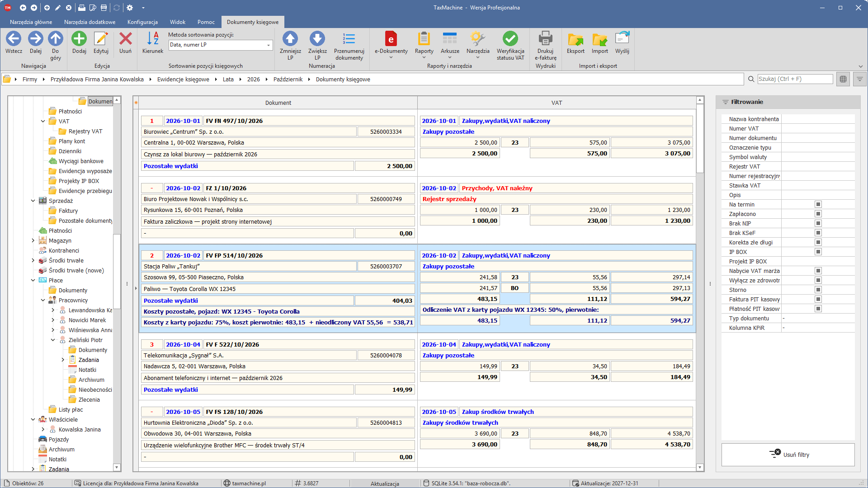Click the Wstecz back arrow icon
The width and height of the screenshot is (868, 488).
coord(14,39)
